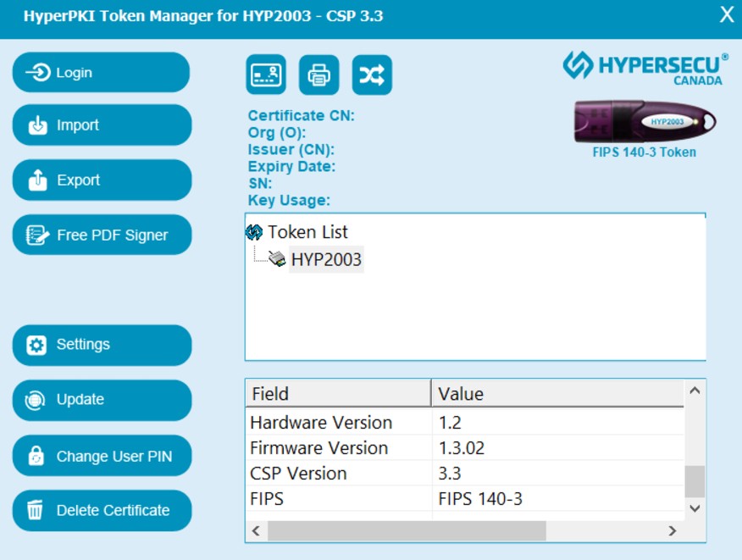Click Token List root icon
Image resolution: width=742 pixels, height=560 pixels.
pyautogui.click(x=254, y=232)
